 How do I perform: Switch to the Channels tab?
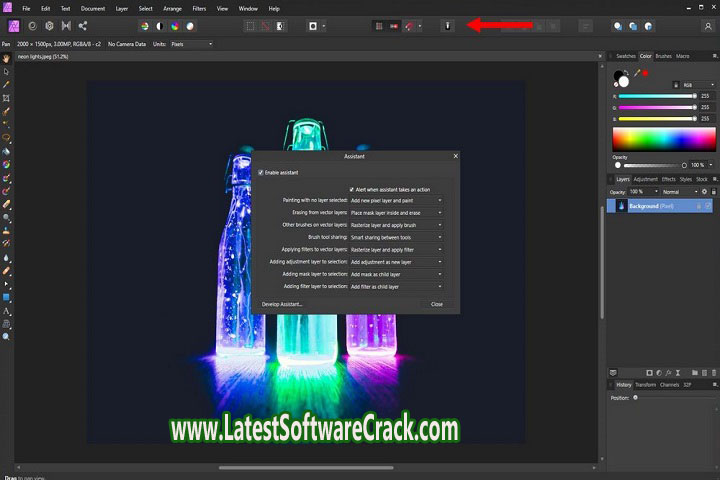tap(669, 385)
